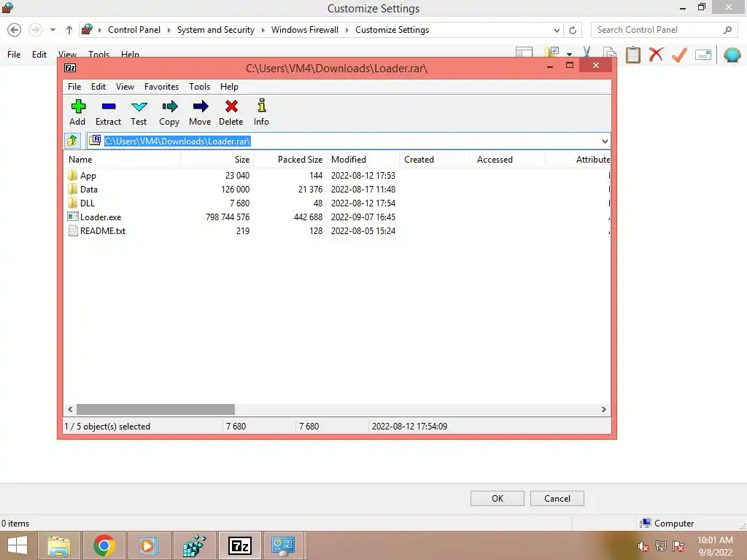Image resolution: width=747 pixels, height=560 pixels.
Task: Launch Google Chrome from the taskbar
Action: pyautogui.click(x=104, y=545)
